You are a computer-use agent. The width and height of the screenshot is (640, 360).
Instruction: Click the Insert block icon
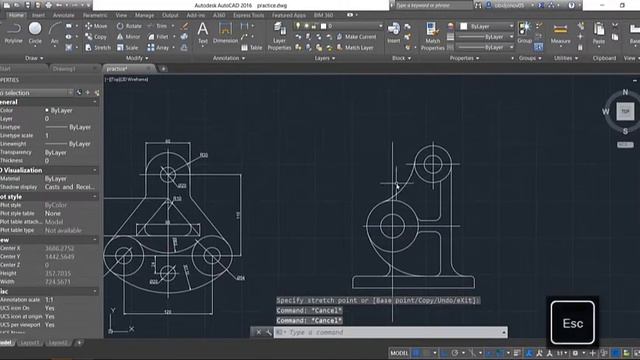393,33
